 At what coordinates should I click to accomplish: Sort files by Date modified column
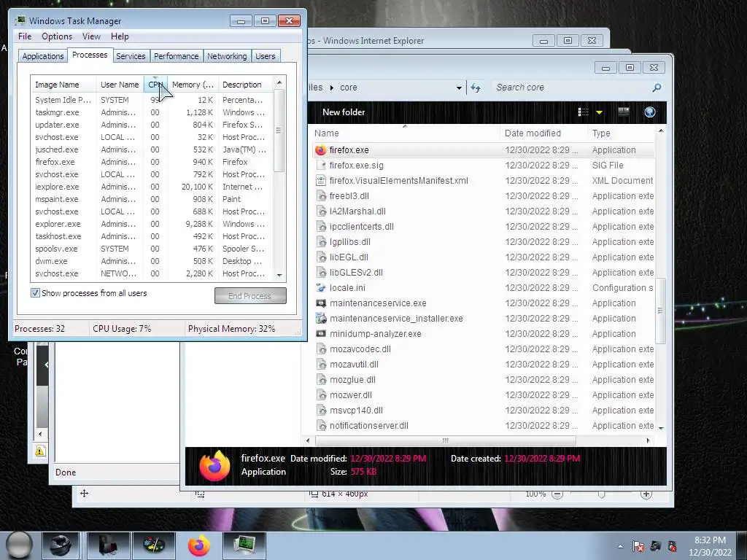pos(543,133)
